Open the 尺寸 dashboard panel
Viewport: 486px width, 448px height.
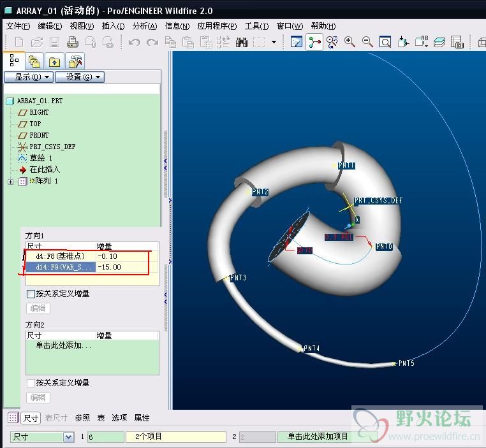(31, 418)
